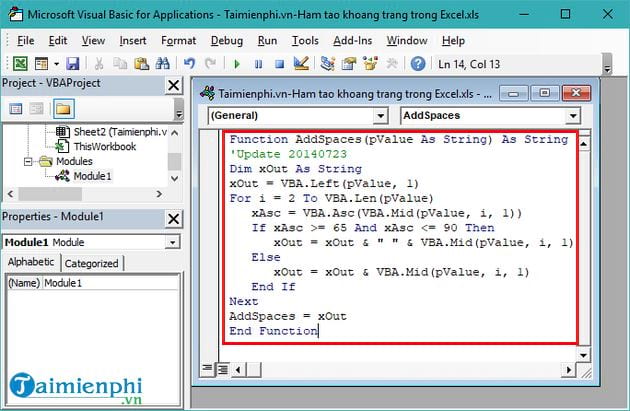The height and width of the screenshot is (411, 630).
Task: Collapse the Modules folder node
Action: pyautogui.click(x=28, y=162)
